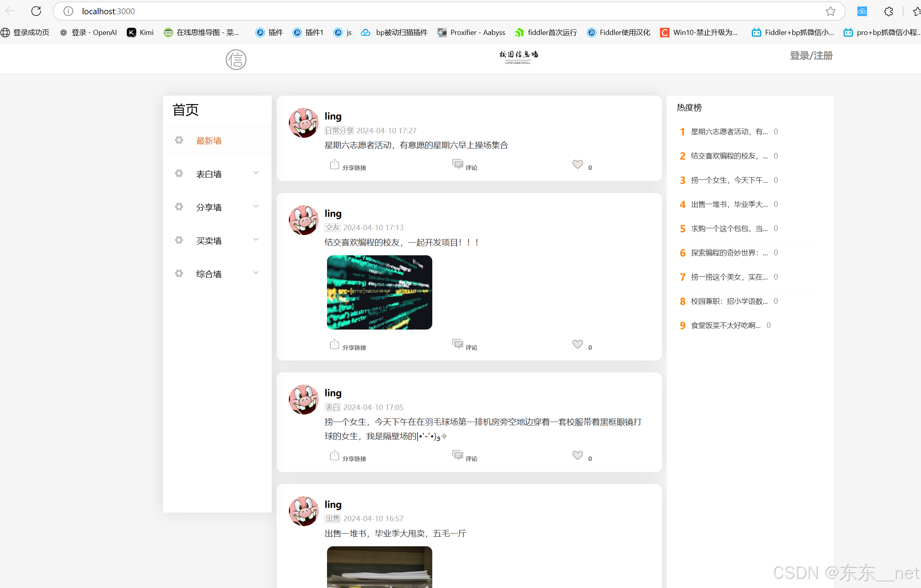Click the share icon on volunteer activity post
Image resolution: width=921 pixels, height=588 pixels.
tap(335, 164)
